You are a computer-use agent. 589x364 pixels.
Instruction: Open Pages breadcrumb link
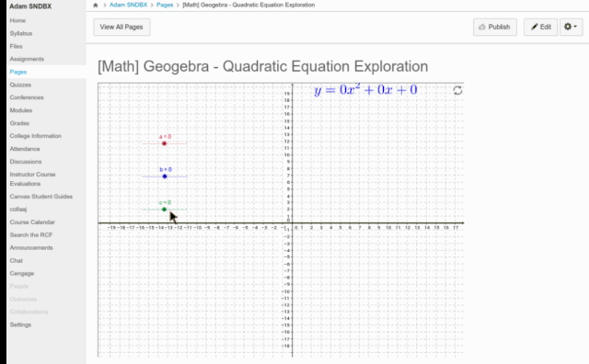pos(165,6)
